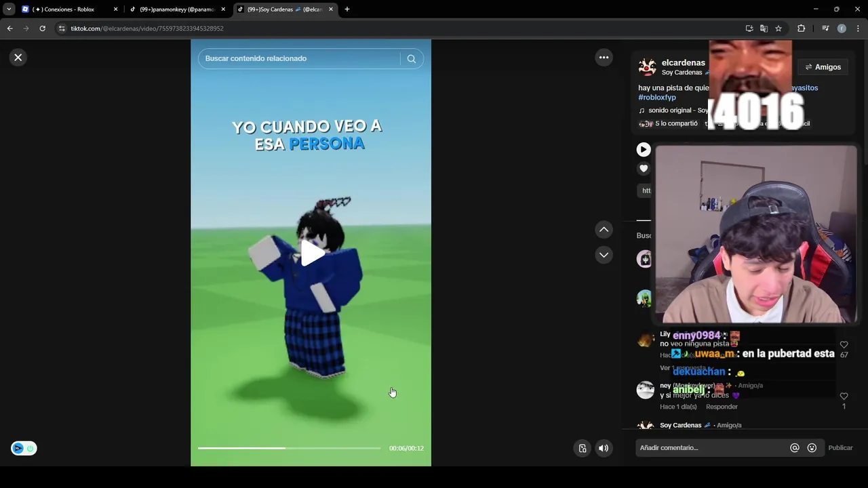Go to the previous video arrow
This screenshot has height=488, width=868.
(x=604, y=230)
